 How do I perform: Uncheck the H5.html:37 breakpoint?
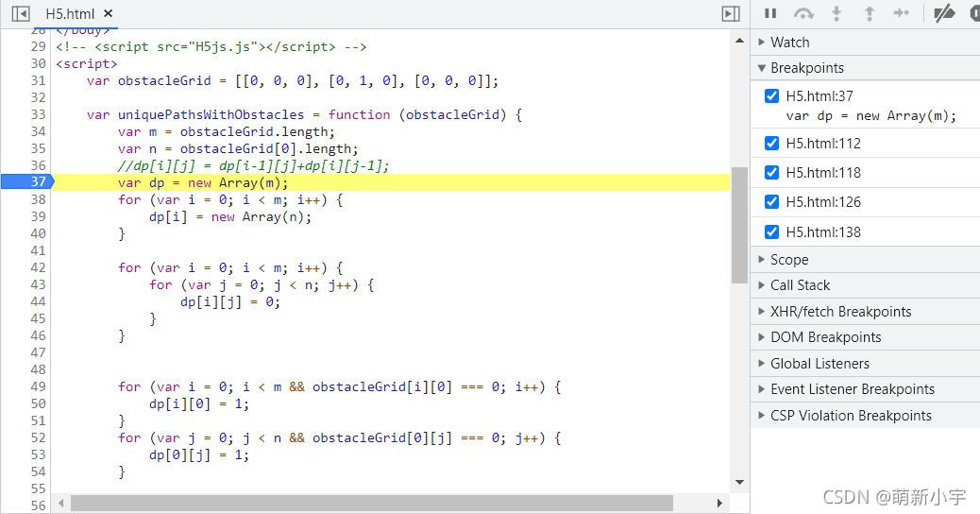pyautogui.click(x=772, y=95)
